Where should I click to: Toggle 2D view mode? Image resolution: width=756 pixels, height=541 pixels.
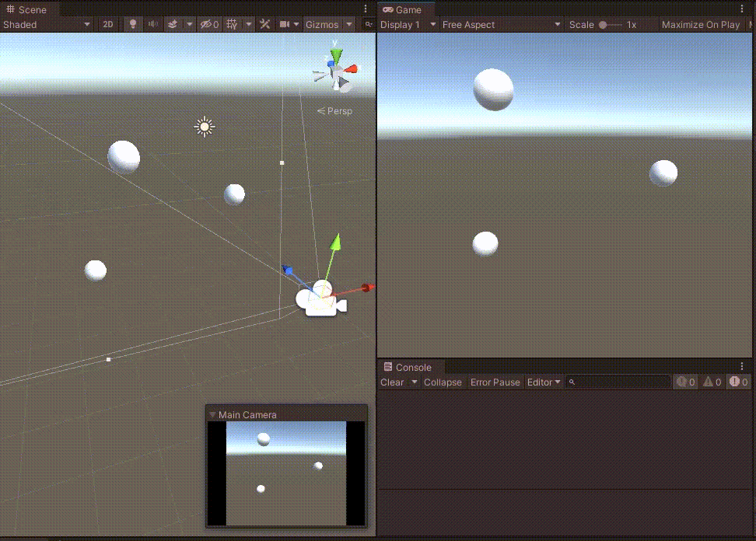coord(108,25)
